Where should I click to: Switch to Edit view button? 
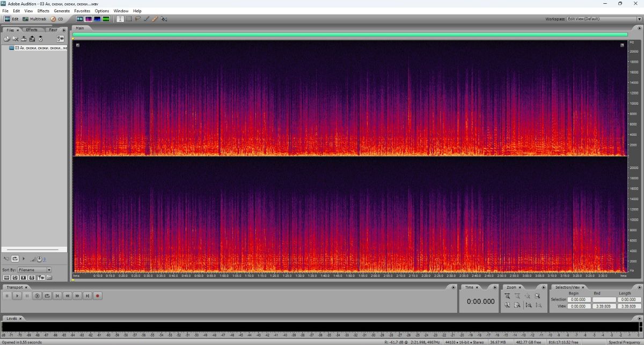pyautogui.click(x=11, y=19)
